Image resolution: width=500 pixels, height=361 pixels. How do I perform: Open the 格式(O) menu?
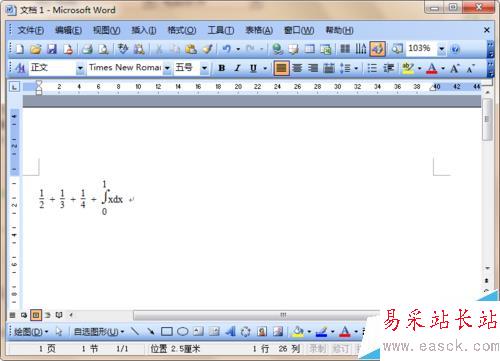point(182,30)
